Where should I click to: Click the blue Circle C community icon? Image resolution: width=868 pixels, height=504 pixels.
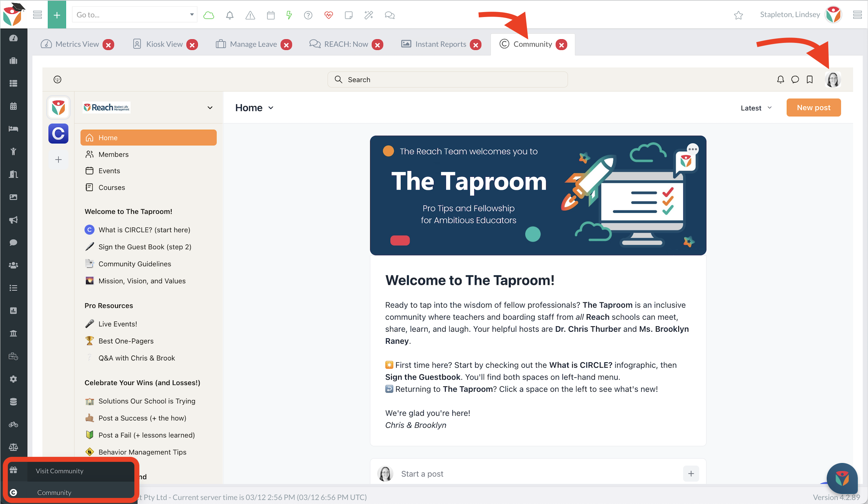[59, 134]
